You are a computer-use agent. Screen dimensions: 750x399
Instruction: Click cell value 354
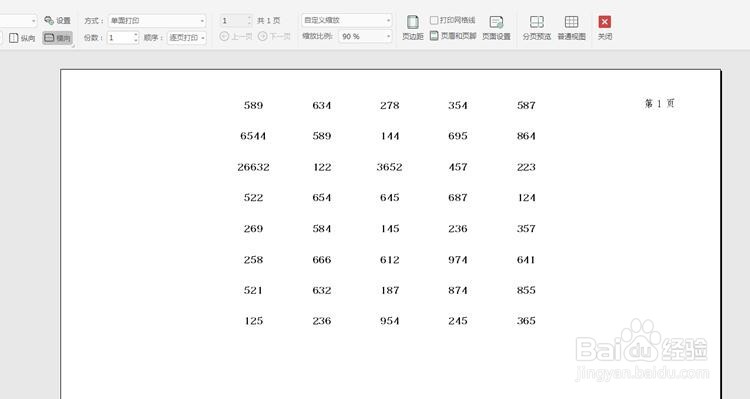point(458,105)
